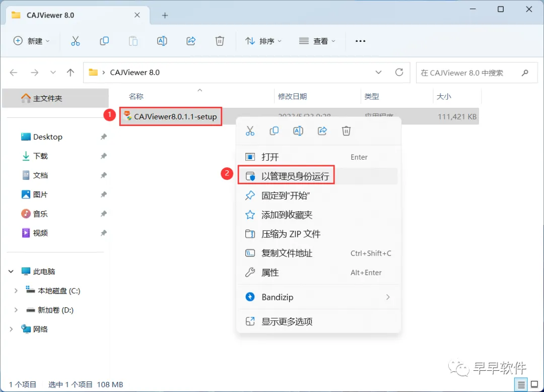Collapse the 此电脑 tree node
This screenshot has height=392, width=544.
pos(11,271)
